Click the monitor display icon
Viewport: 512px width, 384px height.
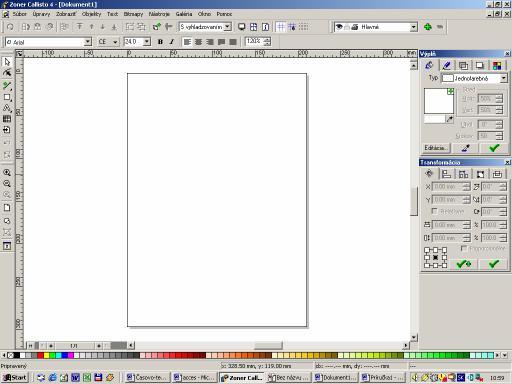242,27
